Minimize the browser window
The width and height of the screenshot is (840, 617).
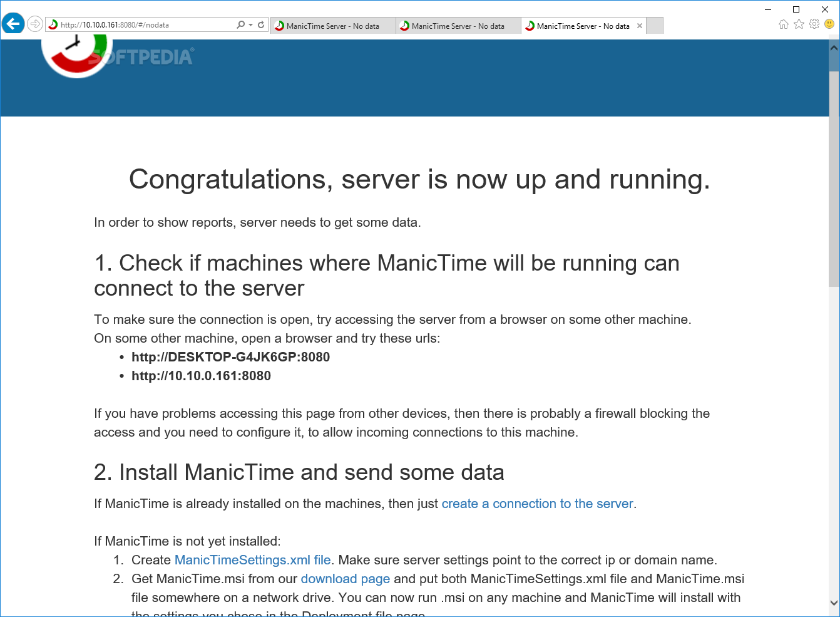pos(768,9)
